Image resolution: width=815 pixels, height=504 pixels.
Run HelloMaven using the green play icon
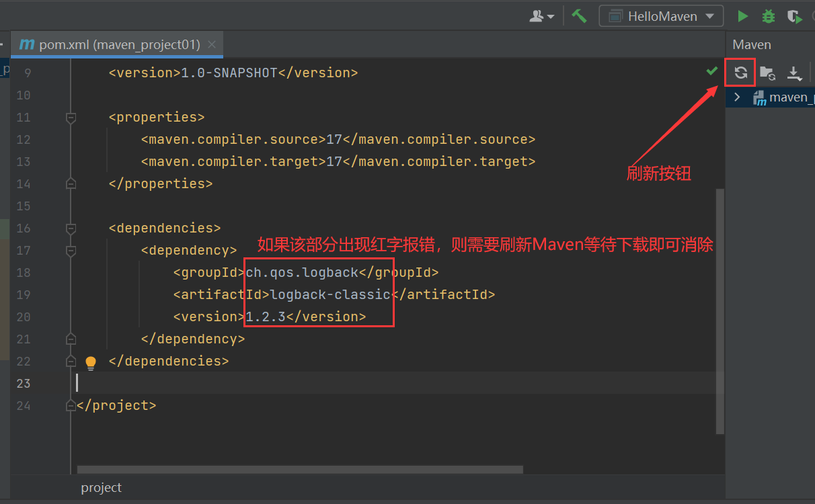tap(742, 15)
